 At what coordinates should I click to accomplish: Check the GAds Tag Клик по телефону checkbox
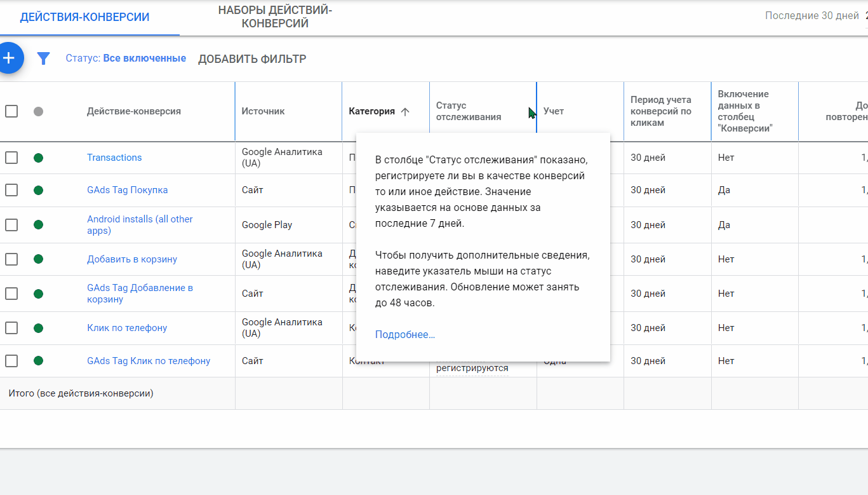pyautogui.click(x=11, y=361)
